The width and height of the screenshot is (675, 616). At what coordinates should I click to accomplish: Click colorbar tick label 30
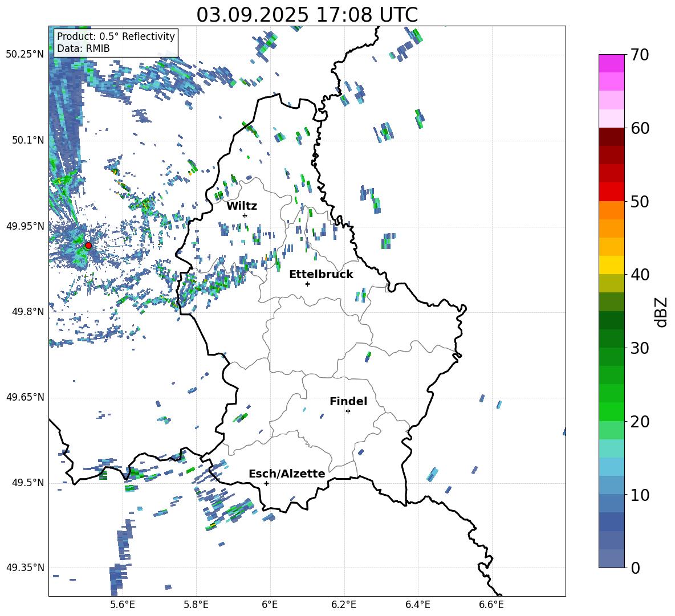click(x=639, y=348)
